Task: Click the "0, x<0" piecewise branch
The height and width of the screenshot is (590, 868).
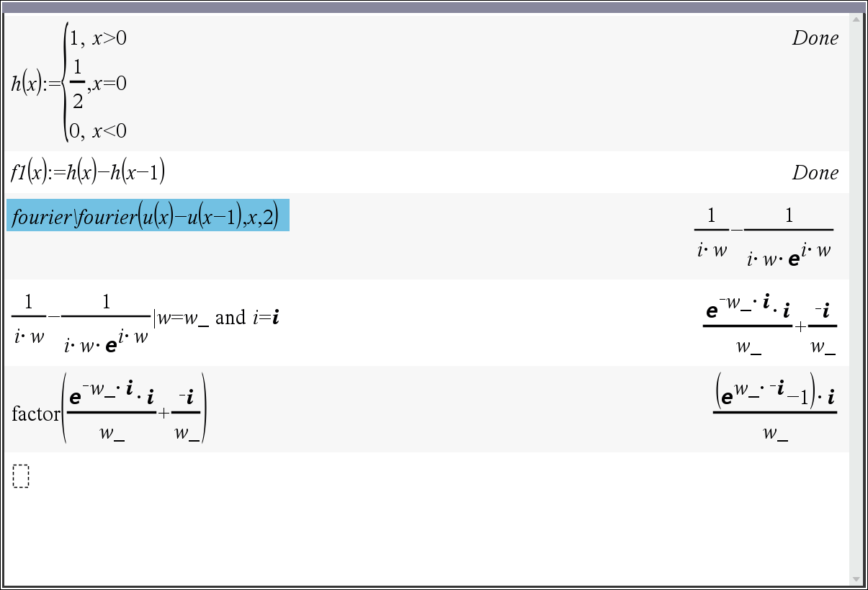Action: [98, 130]
